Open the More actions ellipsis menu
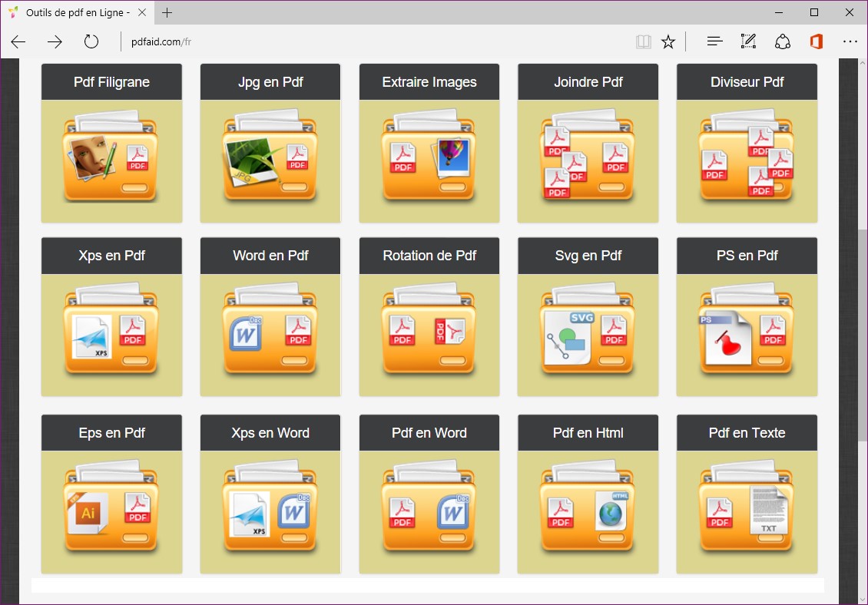Viewport: 868px width, 605px height. tap(850, 41)
